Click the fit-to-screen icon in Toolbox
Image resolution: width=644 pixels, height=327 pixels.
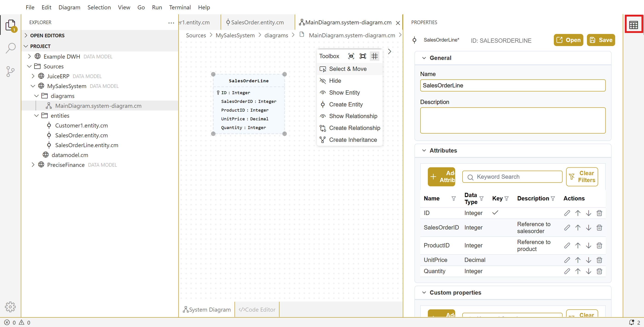(362, 56)
